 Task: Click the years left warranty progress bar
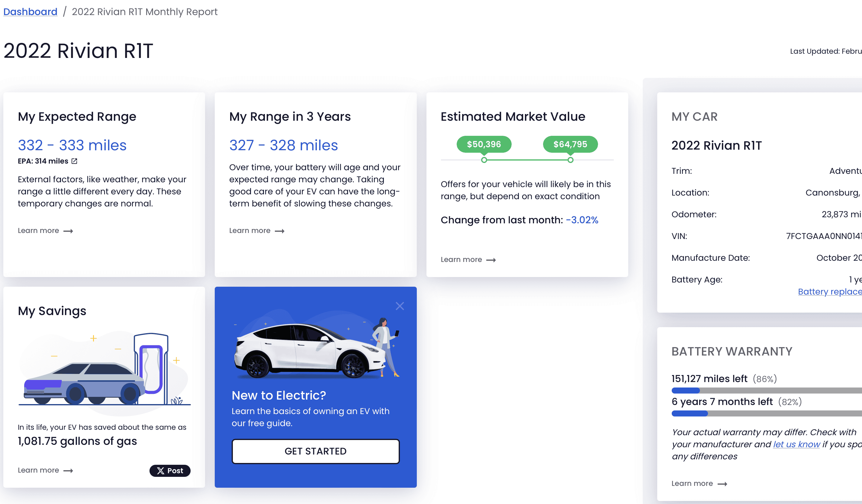click(767, 413)
